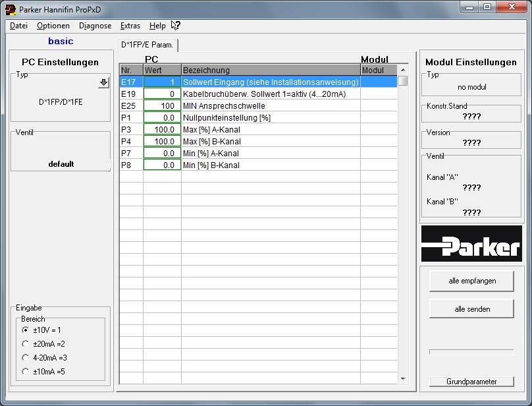
Task: Click the alle senden button
Action: (x=471, y=309)
